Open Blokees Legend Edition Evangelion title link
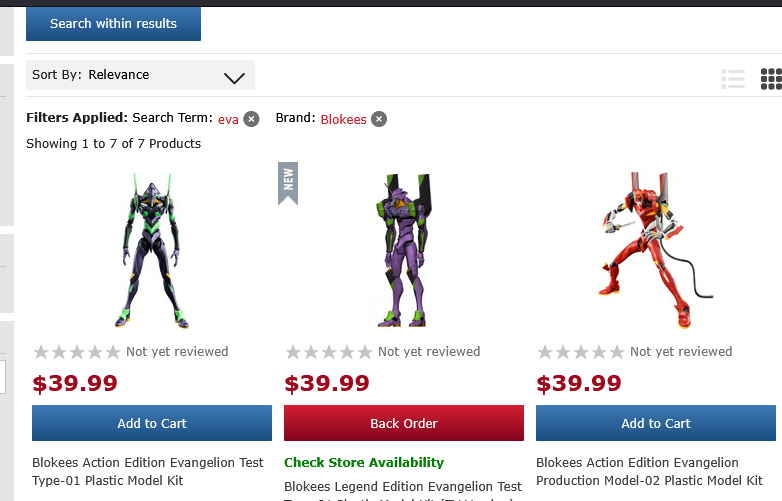 [x=403, y=492]
